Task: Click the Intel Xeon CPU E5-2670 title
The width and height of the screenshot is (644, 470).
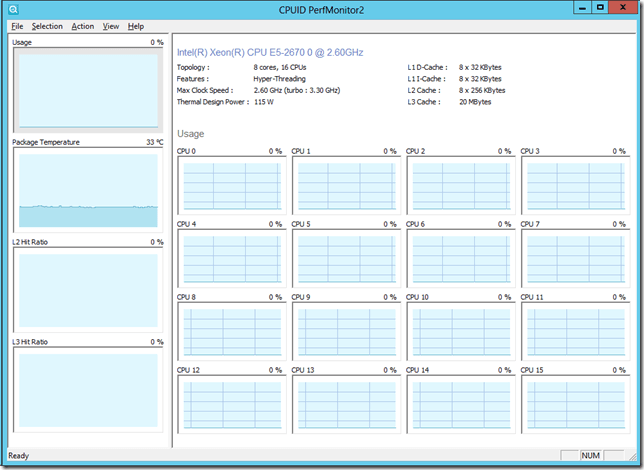Action: coord(270,53)
